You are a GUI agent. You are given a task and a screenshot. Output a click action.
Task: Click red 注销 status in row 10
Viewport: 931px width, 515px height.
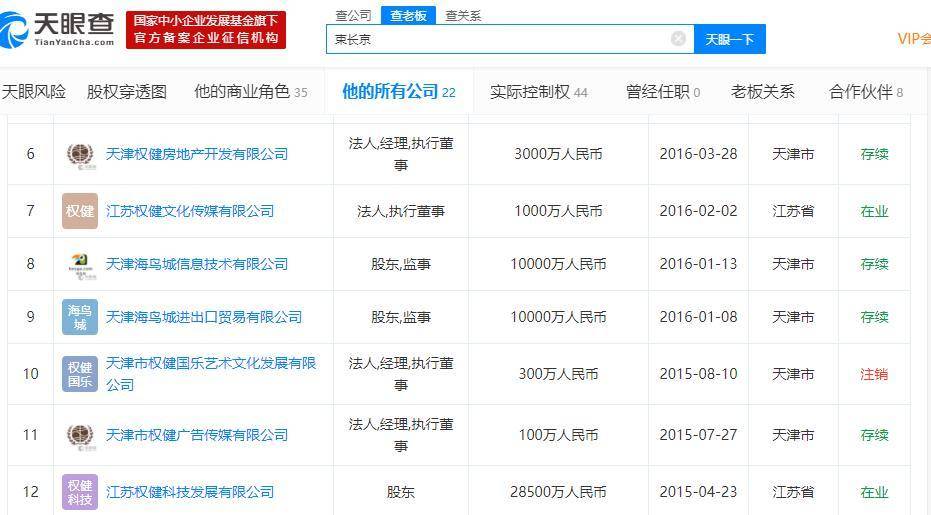pyautogui.click(x=874, y=374)
